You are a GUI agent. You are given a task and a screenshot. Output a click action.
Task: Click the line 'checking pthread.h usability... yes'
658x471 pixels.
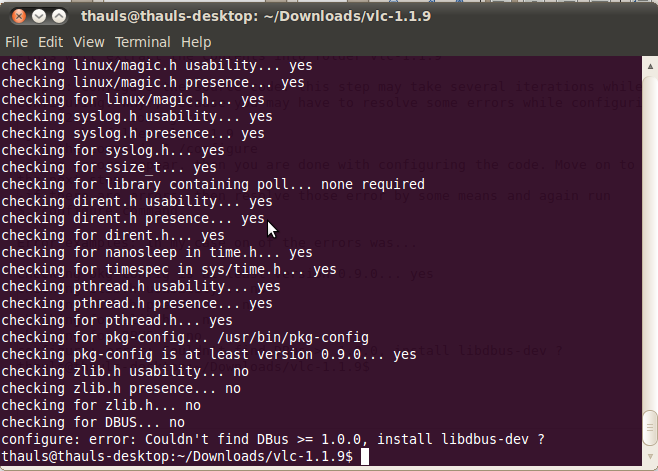pos(141,286)
